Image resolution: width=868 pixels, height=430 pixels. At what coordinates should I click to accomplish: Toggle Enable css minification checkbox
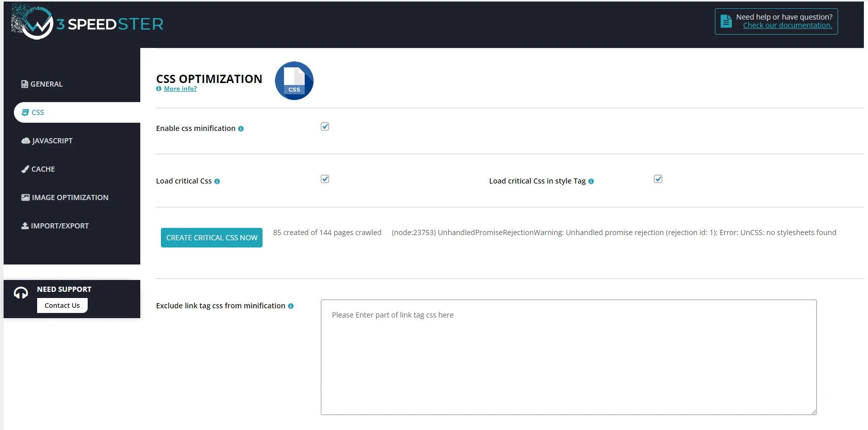click(x=325, y=126)
